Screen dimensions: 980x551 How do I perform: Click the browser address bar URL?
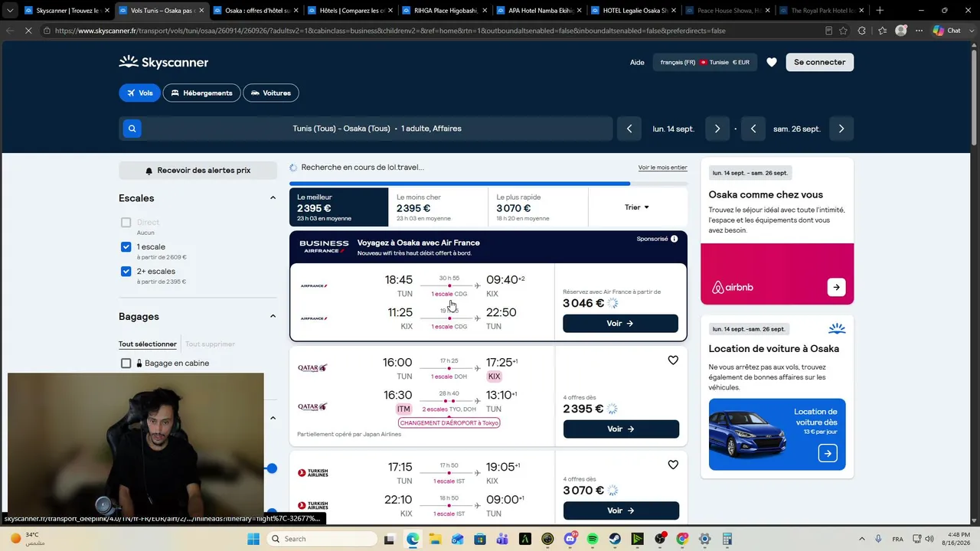[390, 31]
